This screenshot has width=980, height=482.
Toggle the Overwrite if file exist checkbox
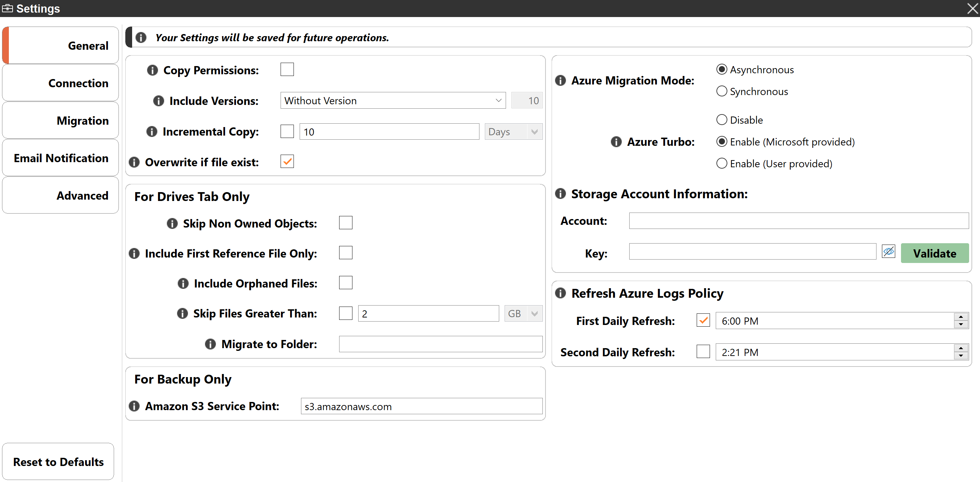point(286,161)
